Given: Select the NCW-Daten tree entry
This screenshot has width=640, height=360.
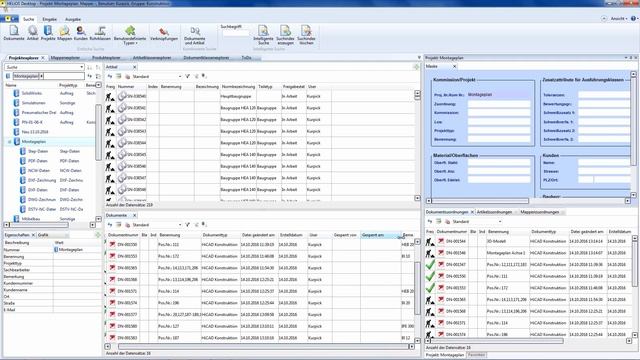Looking at the screenshot, I should (x=39, y=171).
